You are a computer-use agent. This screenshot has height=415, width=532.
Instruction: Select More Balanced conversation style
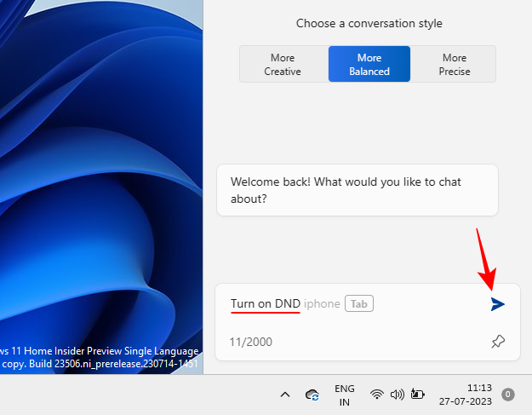(369, 65)
